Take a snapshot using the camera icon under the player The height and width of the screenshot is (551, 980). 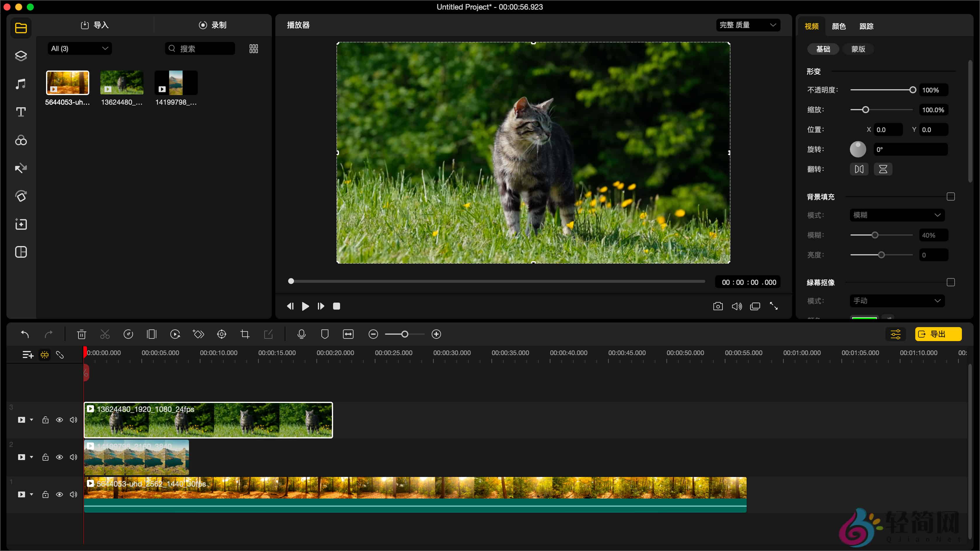click(717, 306)
